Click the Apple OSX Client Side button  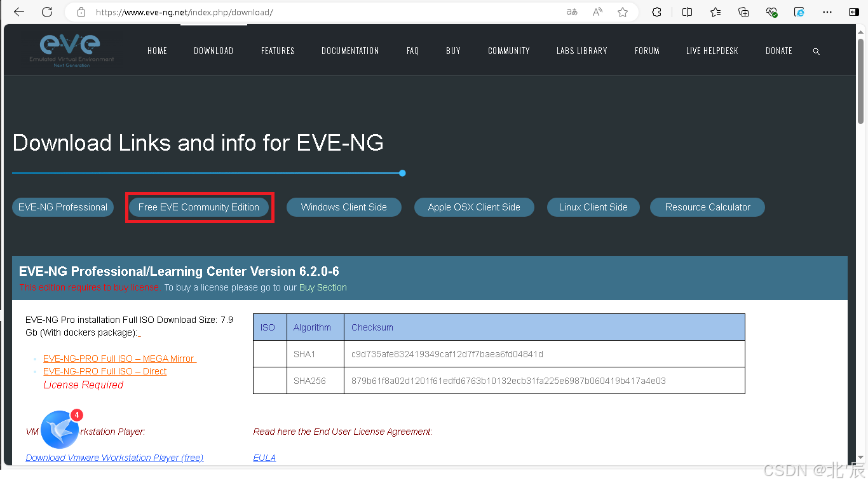point(474,207)
